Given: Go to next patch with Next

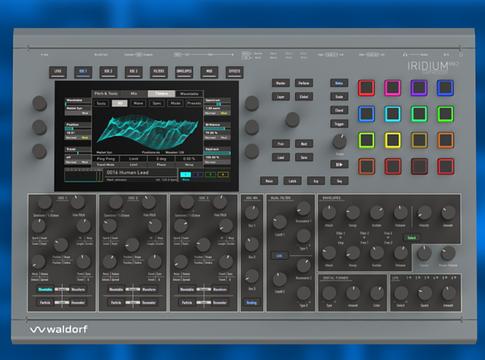Looking at the screenshot, I should point(304,144).
